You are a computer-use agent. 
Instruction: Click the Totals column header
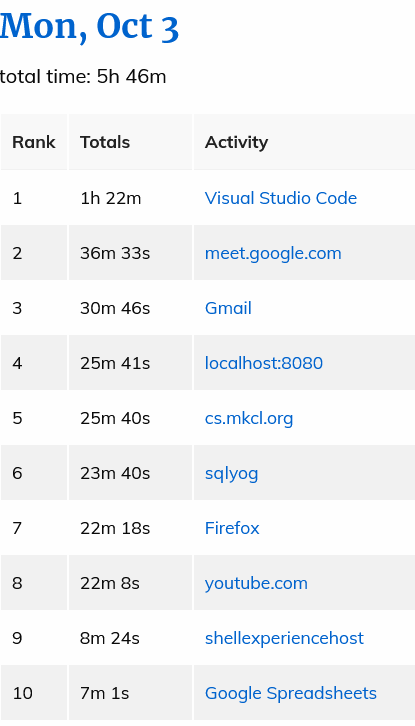click(130, 142)
